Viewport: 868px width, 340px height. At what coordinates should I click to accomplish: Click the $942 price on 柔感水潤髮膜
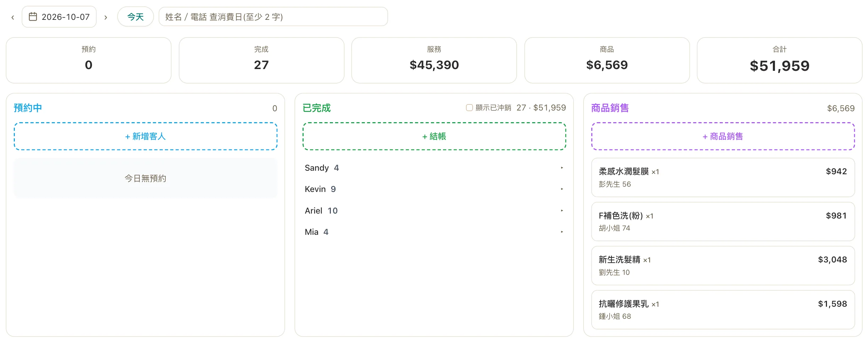coord(836,171)
